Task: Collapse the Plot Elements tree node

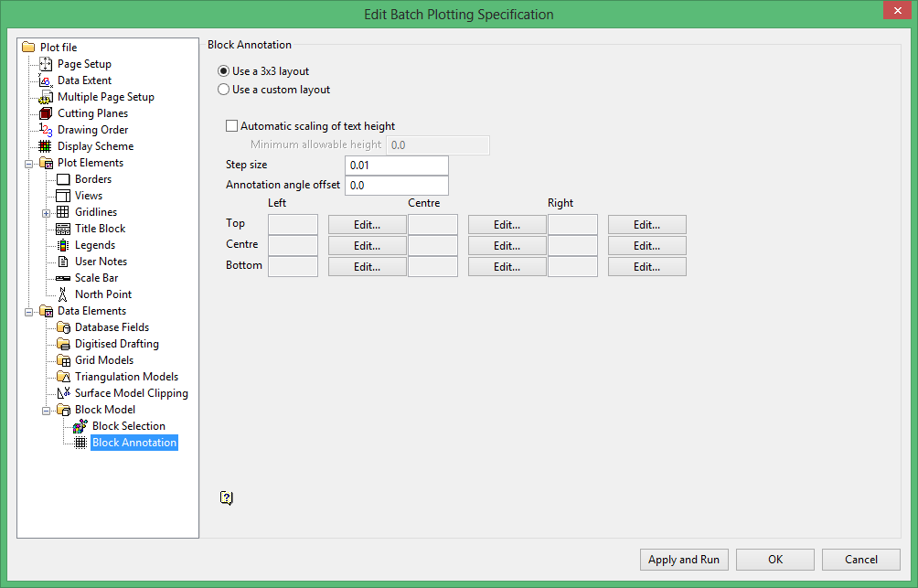Action: [x=28, y=164]
